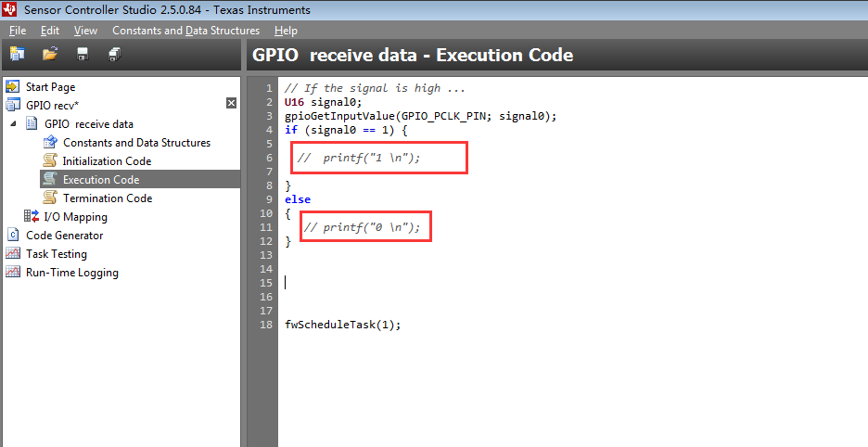Open the Run-Time Logging page
The width and height of the screenshot is (868, 447).
coord(72,273)
